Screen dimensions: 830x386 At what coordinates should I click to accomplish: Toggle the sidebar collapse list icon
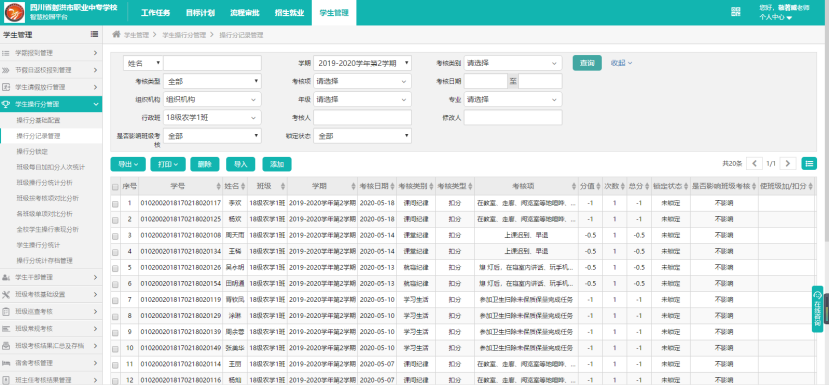pos(94,34)
